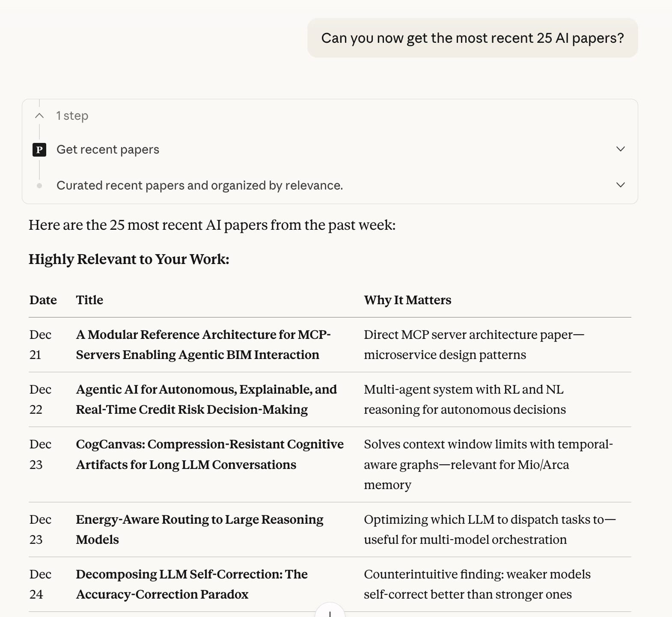Image resolution: width=672 pixels, height=617 pixels.
Task: Click the Title column header
Action: (x=89, y=300)
